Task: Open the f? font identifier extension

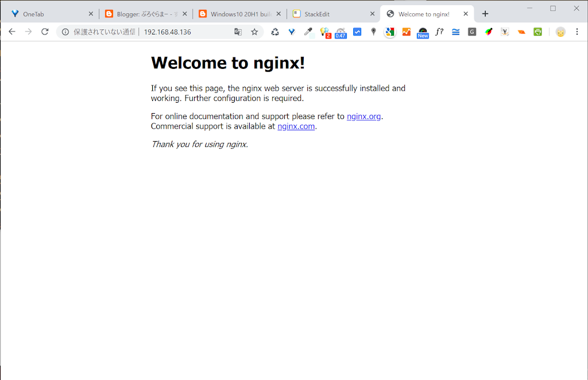Action: pyautogui.click(x=439, y=32)
